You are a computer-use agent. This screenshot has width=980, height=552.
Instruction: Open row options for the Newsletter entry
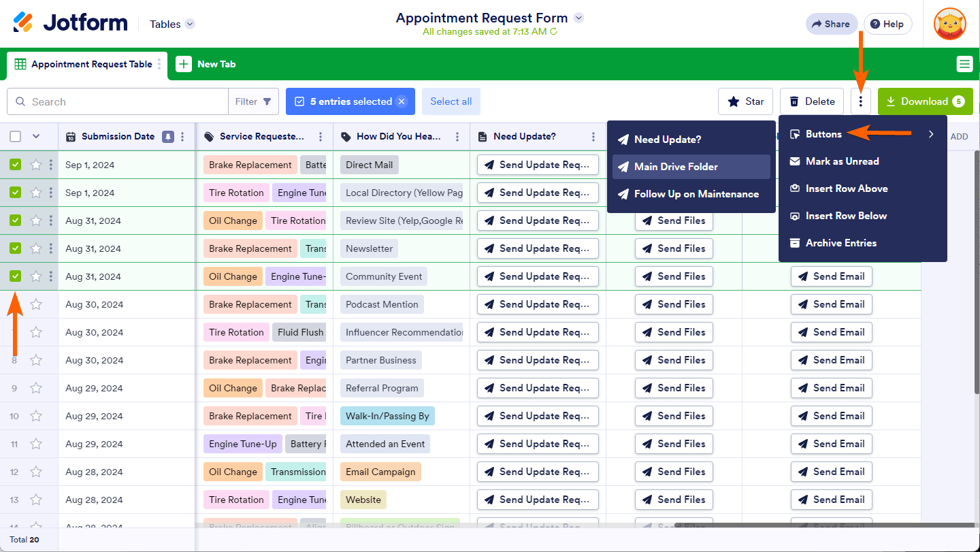coord(51,248)
